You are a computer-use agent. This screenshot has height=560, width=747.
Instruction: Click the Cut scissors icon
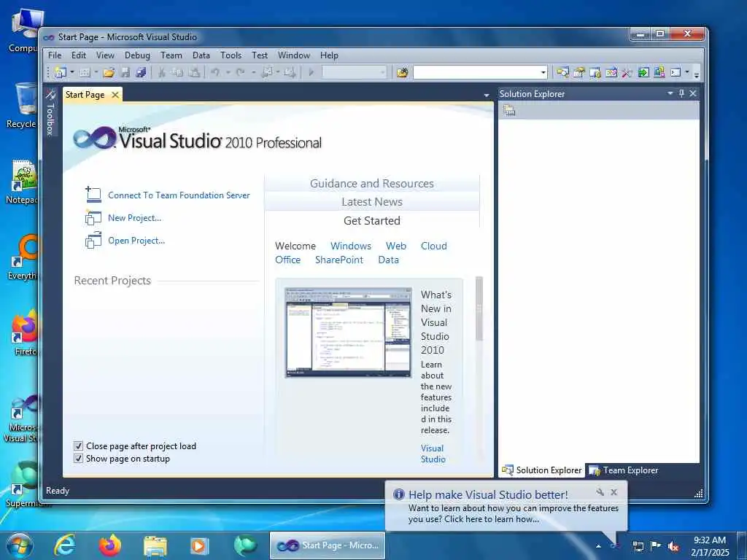click(161, 72)
